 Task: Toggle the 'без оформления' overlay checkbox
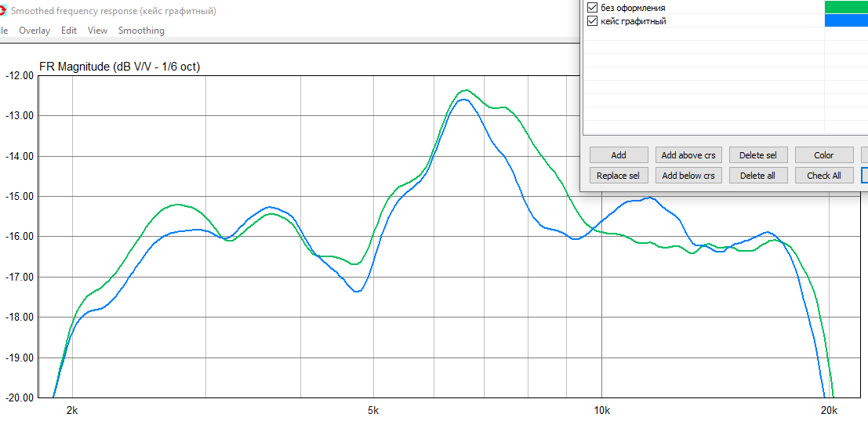592,8
